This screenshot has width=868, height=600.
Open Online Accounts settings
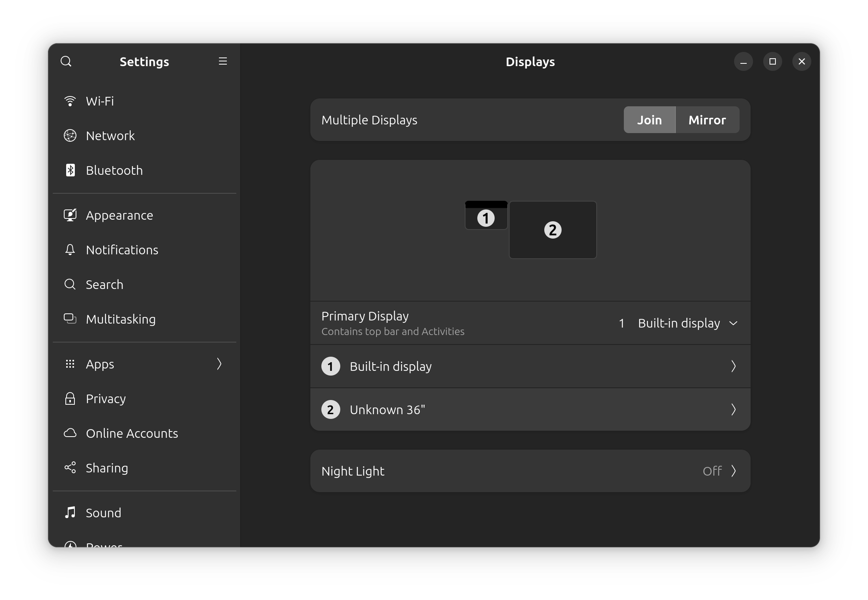(145, 433)
